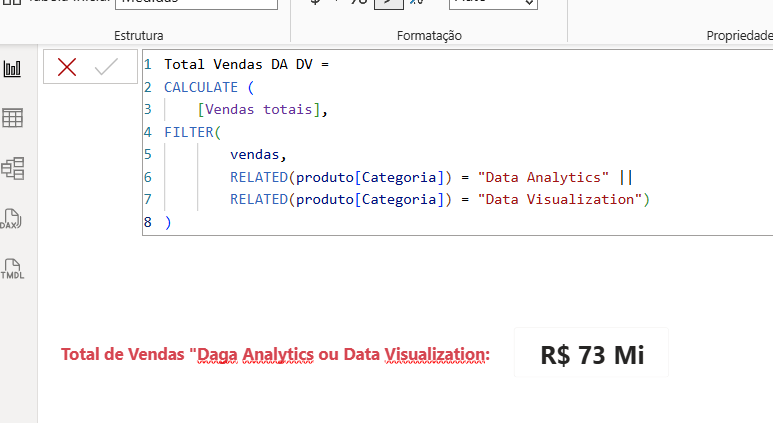
Task: Open the home table dropdown in Estrutura
Action: click(x=196, y=4)
